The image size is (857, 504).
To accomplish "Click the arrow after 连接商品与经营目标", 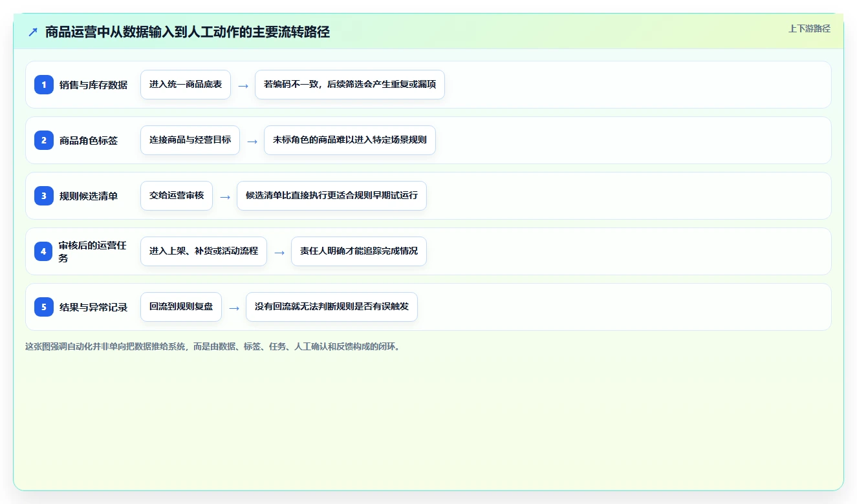I will 252,141.
